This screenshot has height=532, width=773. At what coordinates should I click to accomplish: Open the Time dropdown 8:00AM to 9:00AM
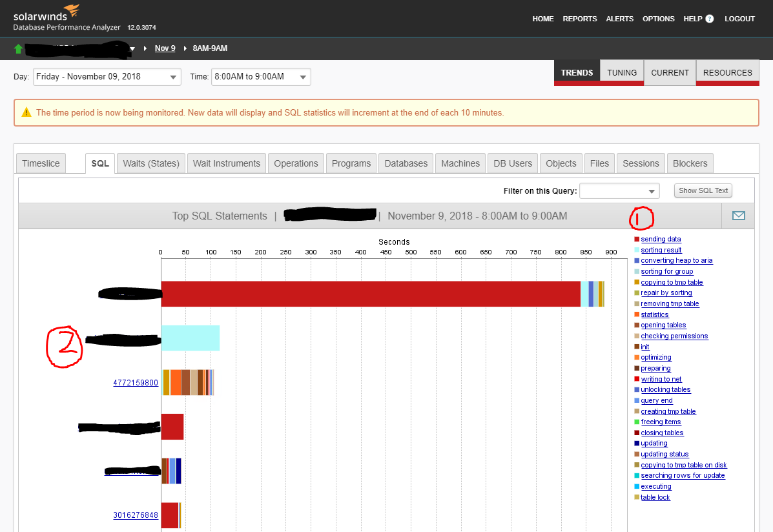point(261,76)
